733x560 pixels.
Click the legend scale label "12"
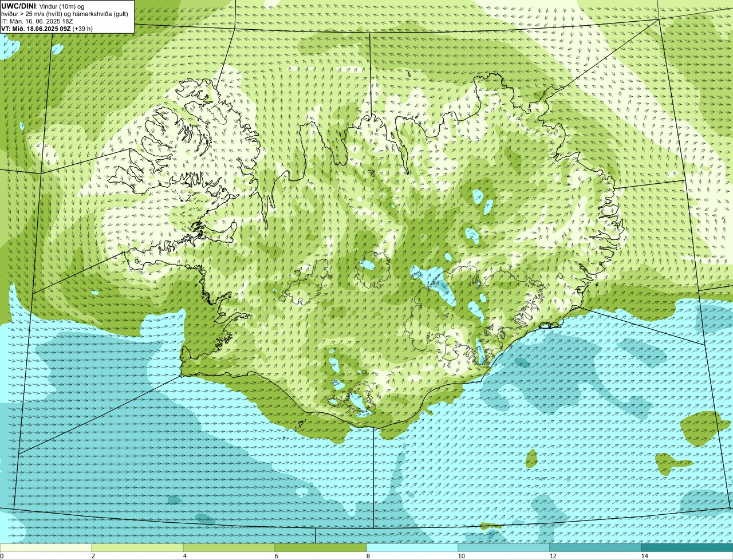(553, 556)
